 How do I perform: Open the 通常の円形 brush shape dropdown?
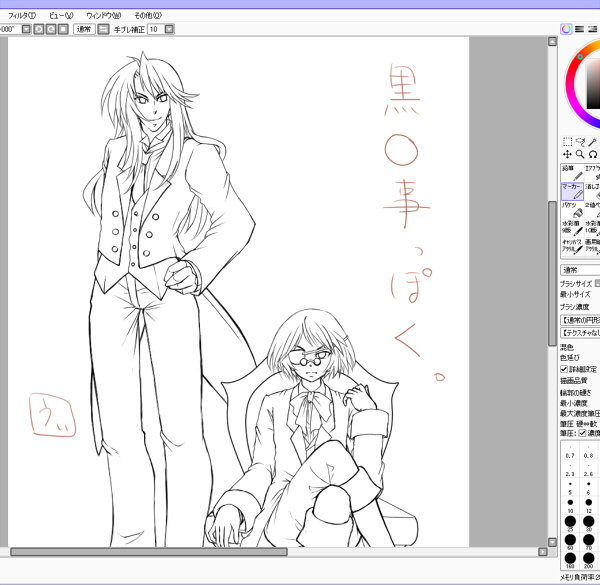[580, 320]
